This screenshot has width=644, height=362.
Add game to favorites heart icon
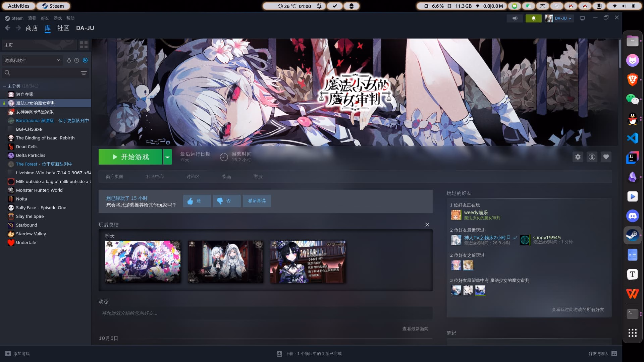(x=606, y=157)
